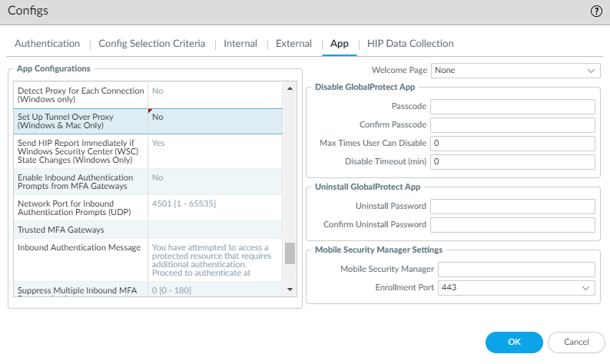
Task: Open the Config Selection Criteria tab
Action: 151,44
